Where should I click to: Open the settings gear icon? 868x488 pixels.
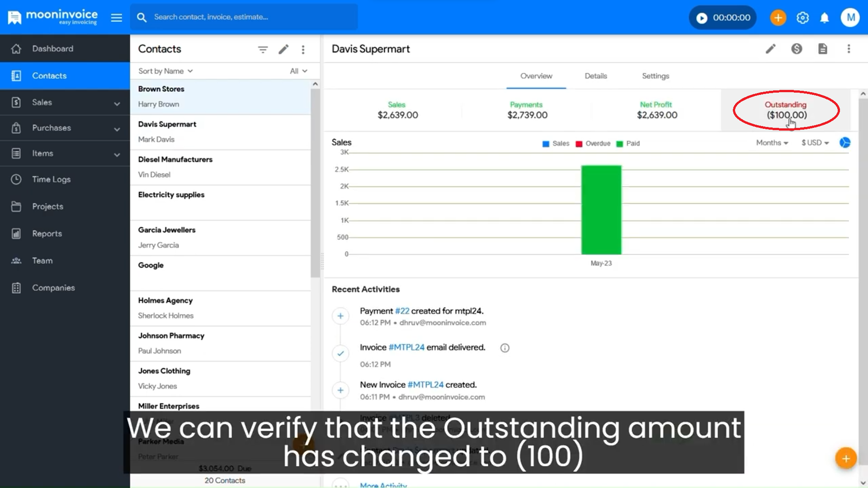coord(802,18)
